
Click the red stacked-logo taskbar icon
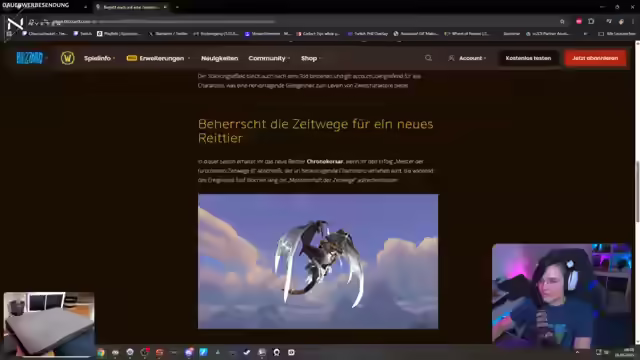pos(159,352)
